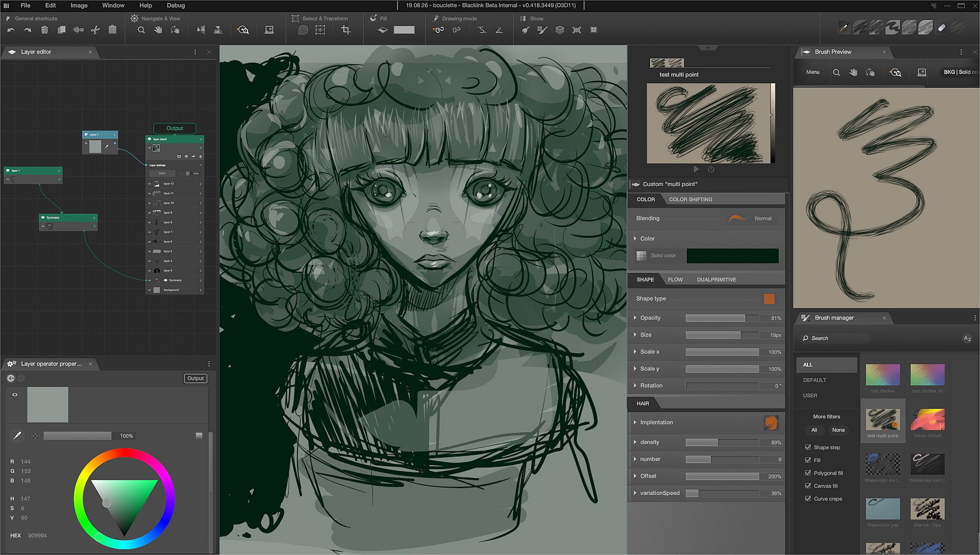
Task: Click the dark Solid color swatch
Action: tap(732, 256)
